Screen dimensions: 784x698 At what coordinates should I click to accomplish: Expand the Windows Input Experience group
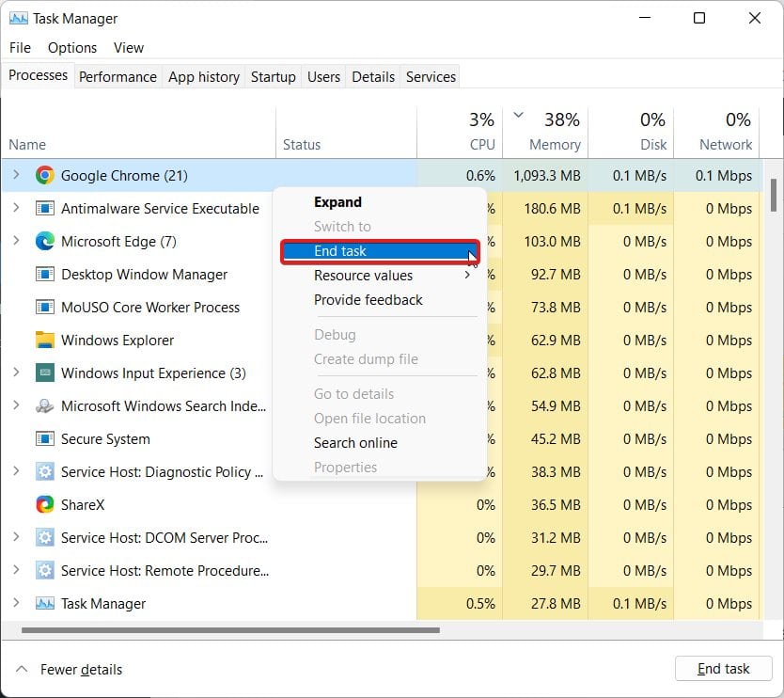(16, 373)
